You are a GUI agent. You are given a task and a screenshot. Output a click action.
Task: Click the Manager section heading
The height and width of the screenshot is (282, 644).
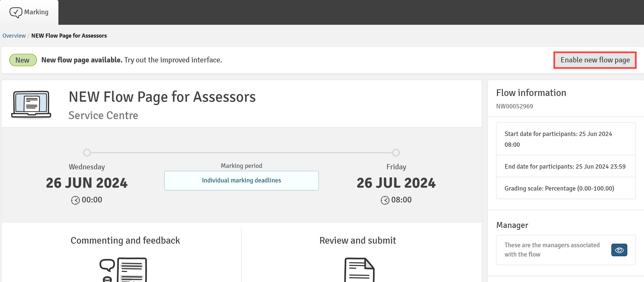coord(512,225)
